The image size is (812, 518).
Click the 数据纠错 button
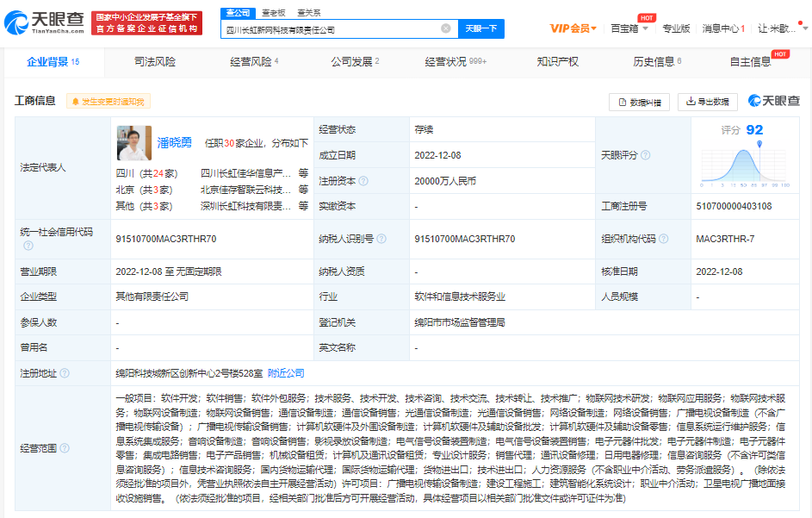pos(639,102)
